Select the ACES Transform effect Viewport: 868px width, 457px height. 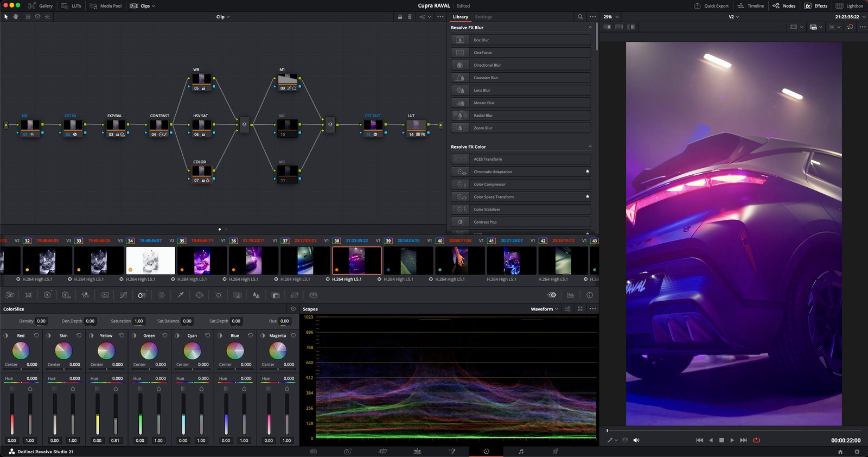pos(521,159)
